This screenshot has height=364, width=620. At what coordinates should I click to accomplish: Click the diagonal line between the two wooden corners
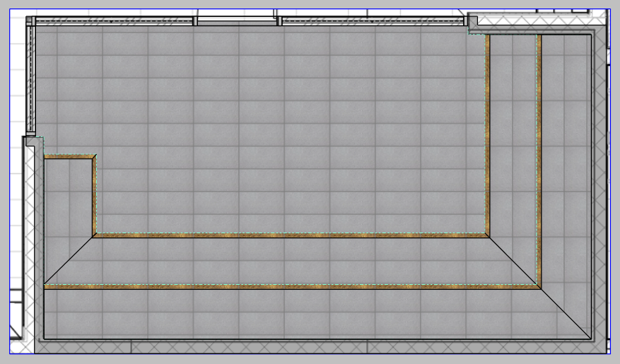514,261
